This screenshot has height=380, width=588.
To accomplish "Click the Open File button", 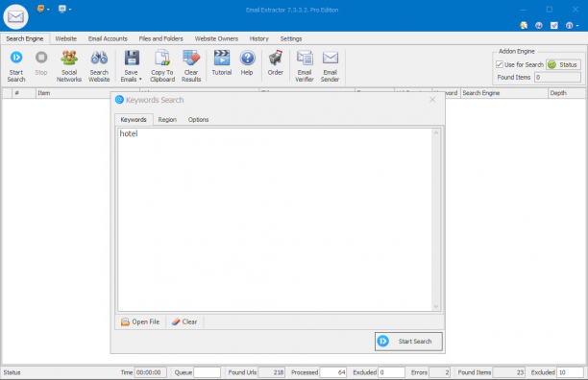I will (140, 321).
